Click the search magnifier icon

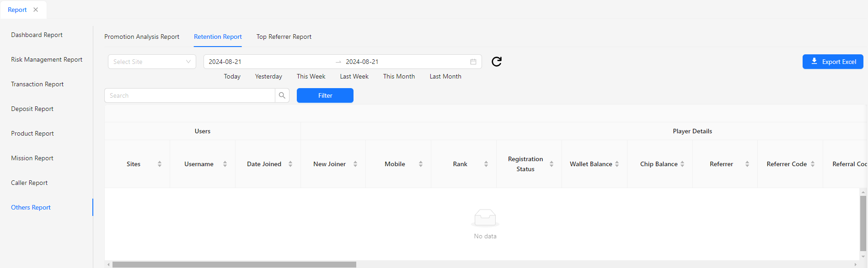(x=282, y=95)
